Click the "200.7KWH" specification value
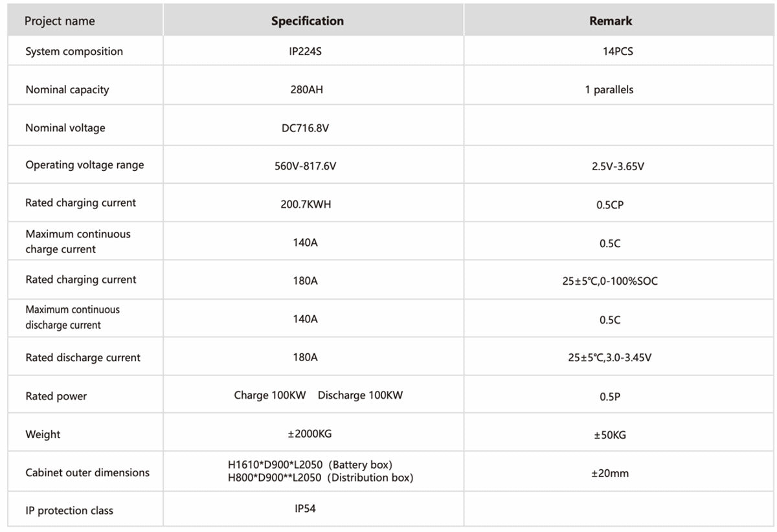 (x=305, y=205)
